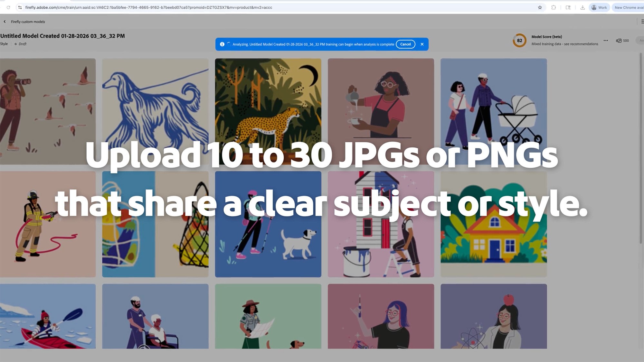
Task: Click the 82 Model Score progress ring
Action: coord(519,41)
